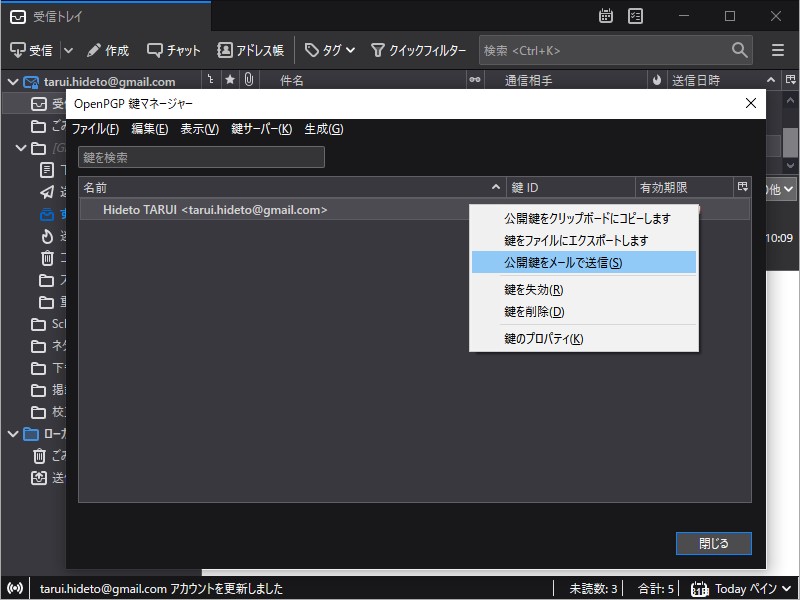The width and height of the screenshot is (800, 600).
Task: Collapse the [Gmail] folder group chevron
Action: [20, 148]
